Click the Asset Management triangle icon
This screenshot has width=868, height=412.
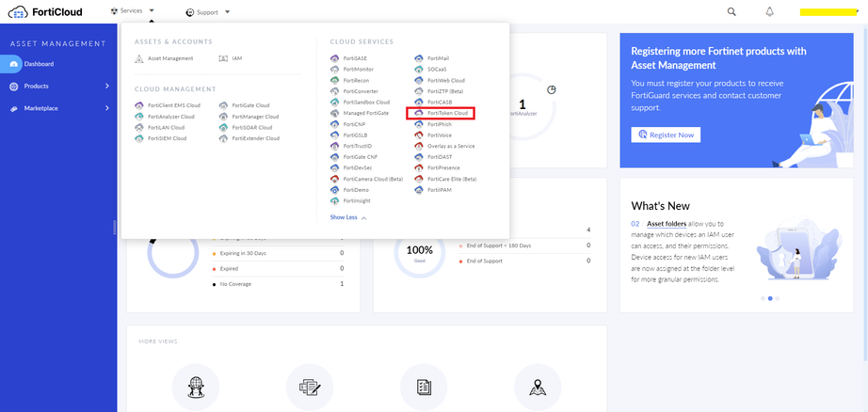click(139, 58)
